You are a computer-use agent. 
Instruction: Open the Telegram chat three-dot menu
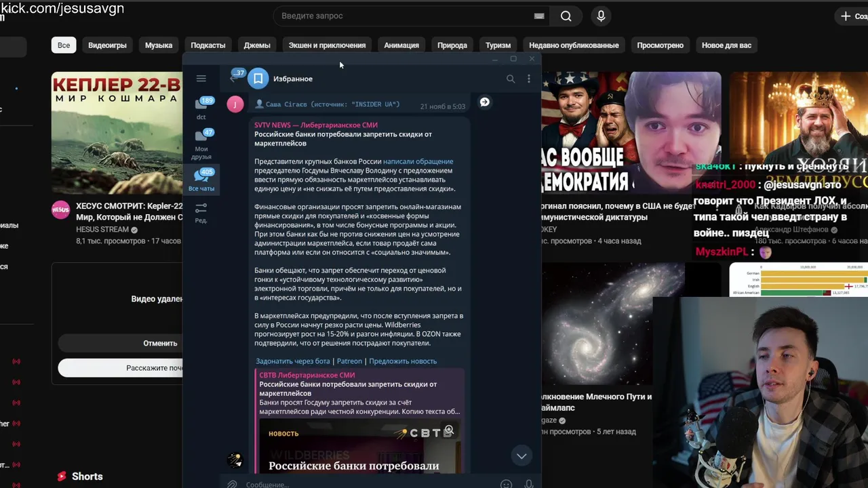(x=529, y=79)
